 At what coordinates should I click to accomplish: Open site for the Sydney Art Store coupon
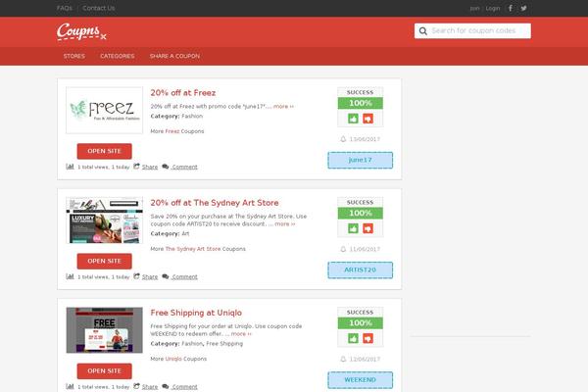(104, 261)
